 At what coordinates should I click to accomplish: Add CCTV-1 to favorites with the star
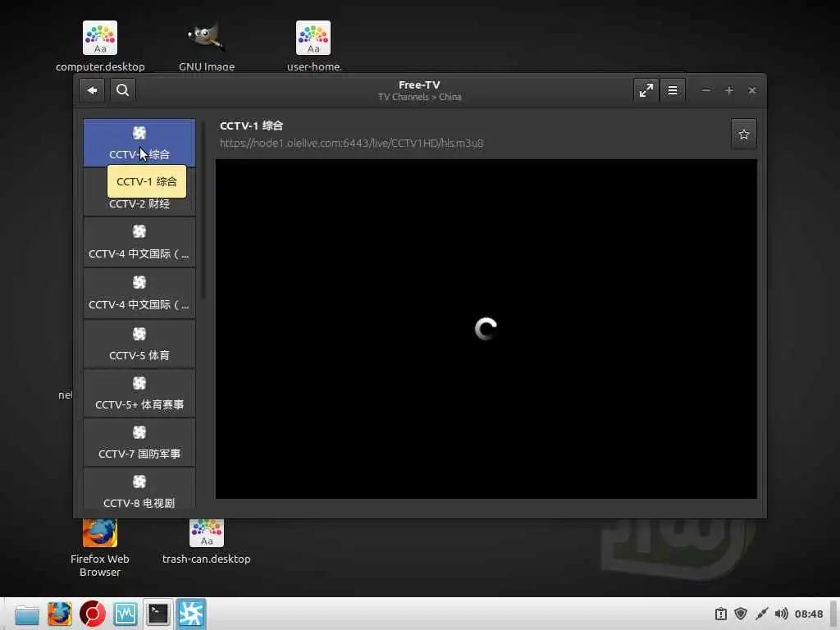point(743,134)
